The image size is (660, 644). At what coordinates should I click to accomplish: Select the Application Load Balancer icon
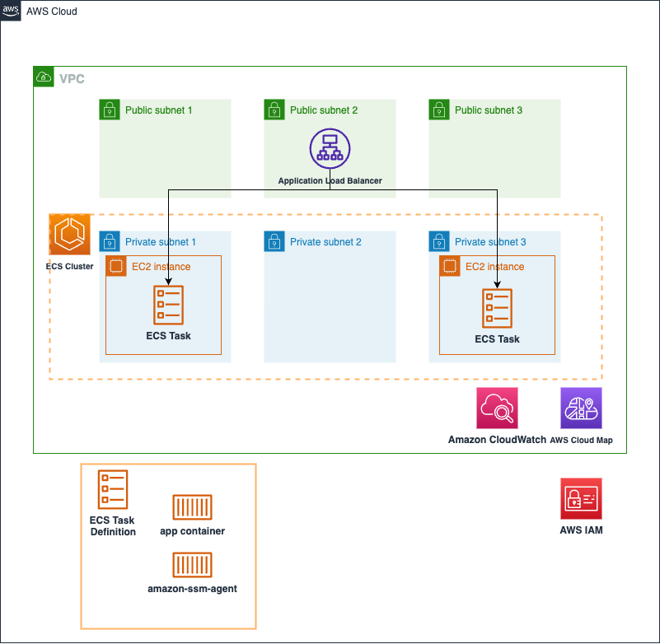point(330,148)
